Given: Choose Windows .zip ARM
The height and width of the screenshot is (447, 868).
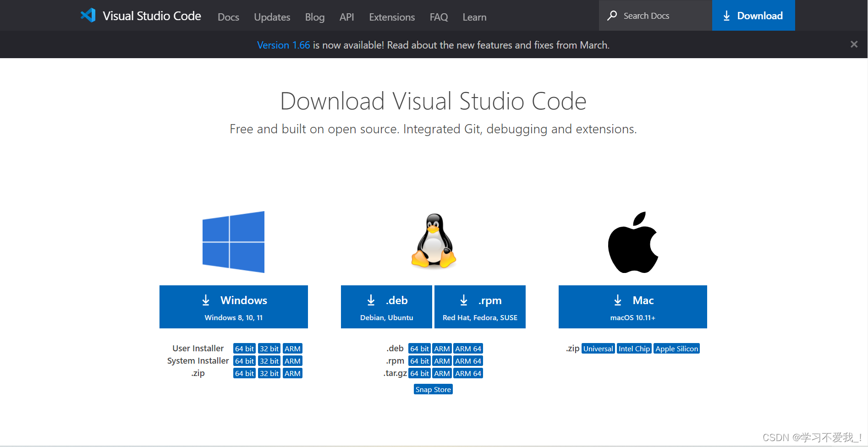Looking at the screenshot, I should 292,373.
